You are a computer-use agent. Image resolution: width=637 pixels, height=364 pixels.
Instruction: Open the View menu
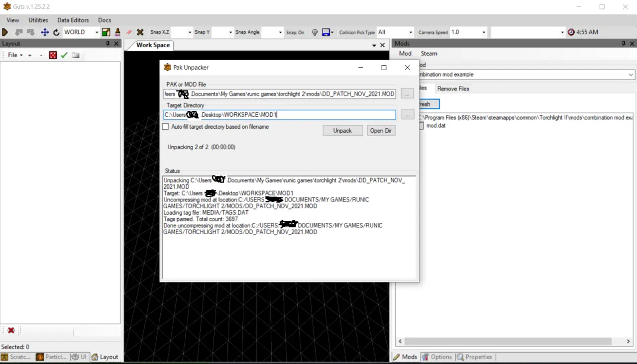coord(13,20)
